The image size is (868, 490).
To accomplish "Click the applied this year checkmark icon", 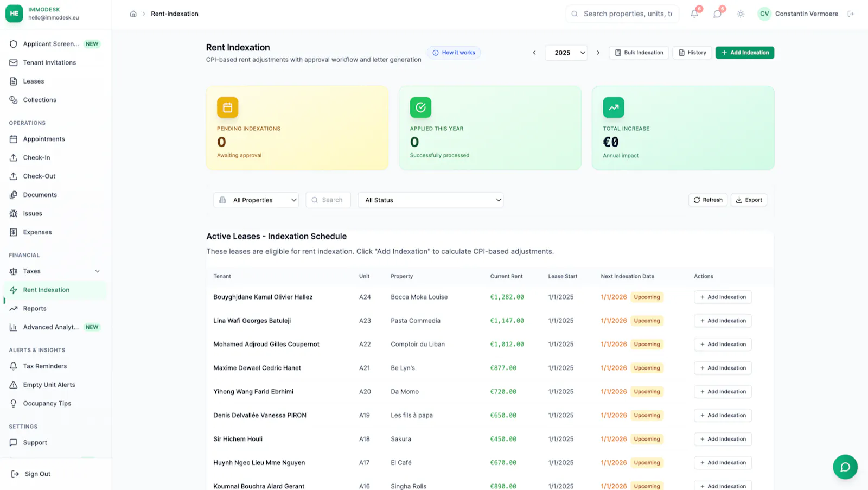I will (420, 107).
